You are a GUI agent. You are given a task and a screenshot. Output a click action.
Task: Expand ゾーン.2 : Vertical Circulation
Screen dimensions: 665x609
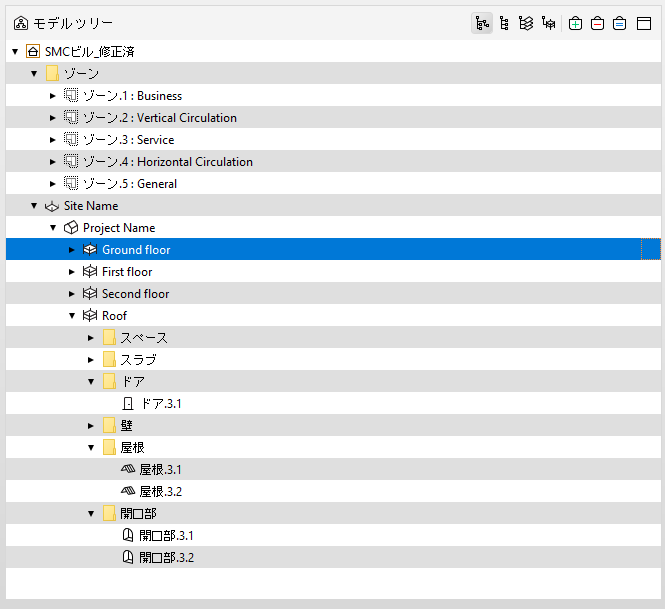tap(53, 118)
